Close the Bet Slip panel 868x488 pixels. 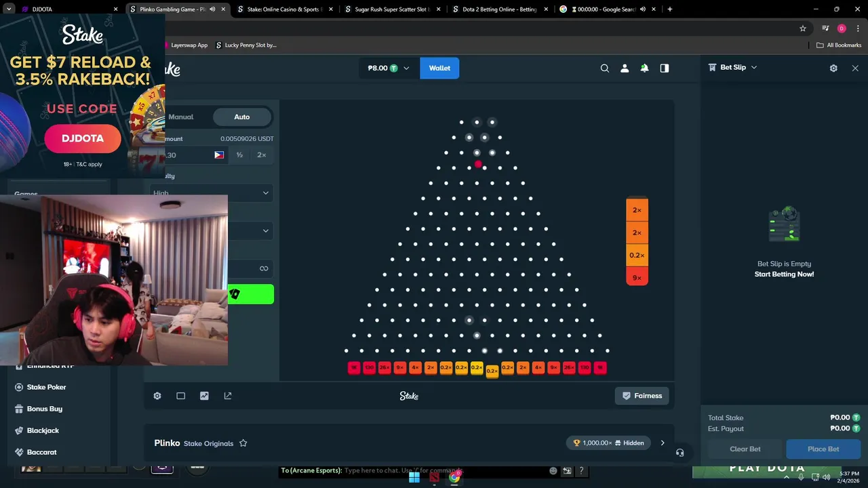855,68
